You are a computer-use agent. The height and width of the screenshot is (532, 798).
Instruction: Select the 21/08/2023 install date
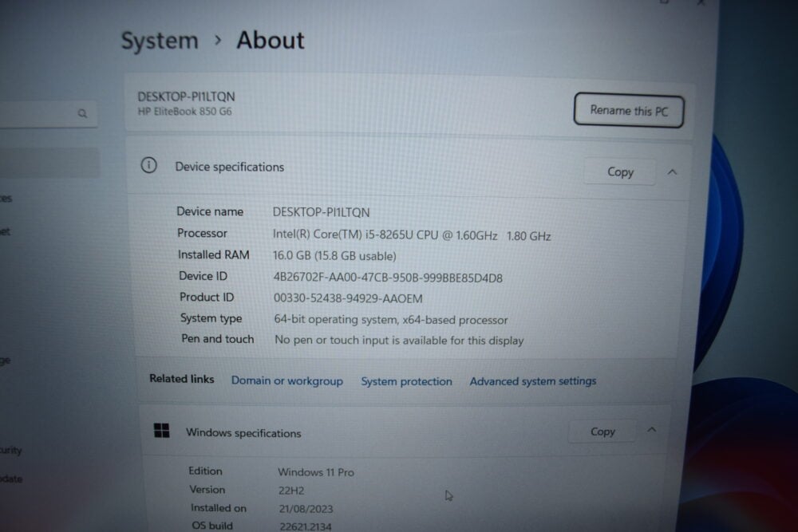click(306, 509)
